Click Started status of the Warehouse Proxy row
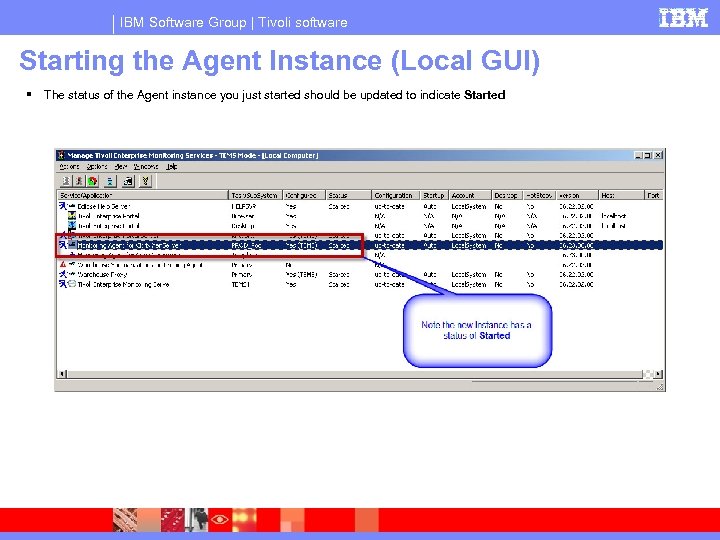The height and width of the screenshot is (540, 720). coord(339,274)
